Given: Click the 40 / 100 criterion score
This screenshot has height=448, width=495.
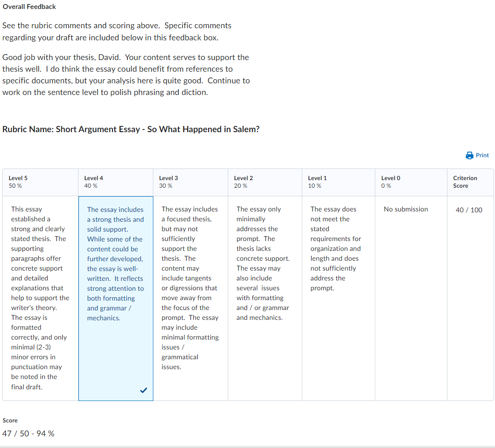Looking at the screenshot, I should pyautogui.click(x=469, y=209).
